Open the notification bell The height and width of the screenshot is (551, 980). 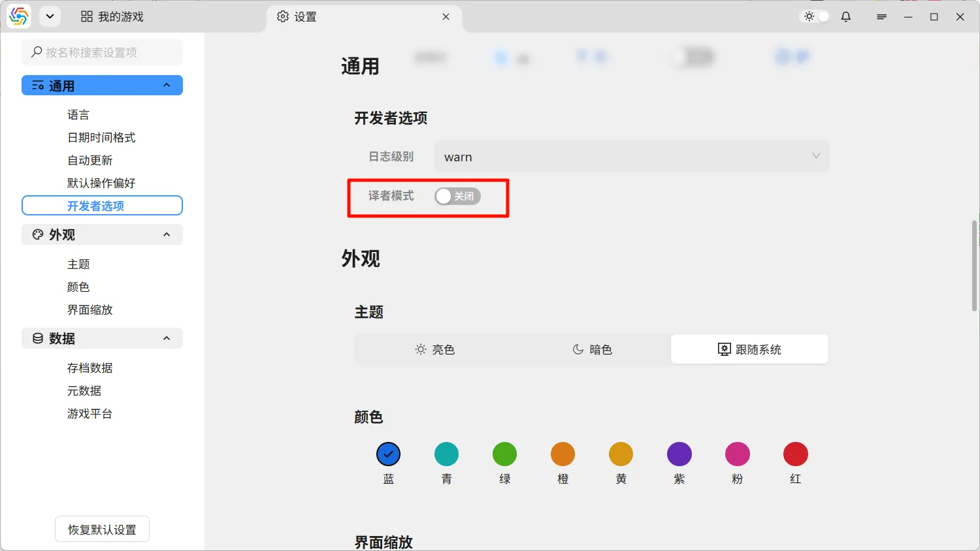[846, 17]
